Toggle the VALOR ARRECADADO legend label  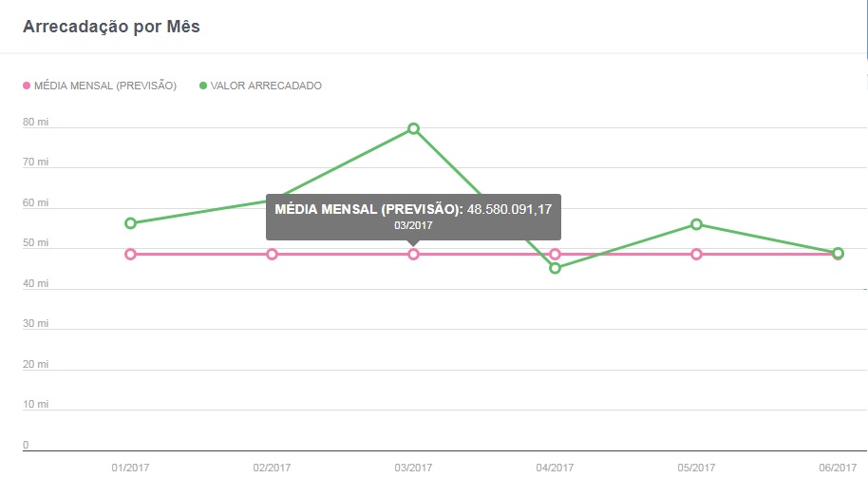266,86
